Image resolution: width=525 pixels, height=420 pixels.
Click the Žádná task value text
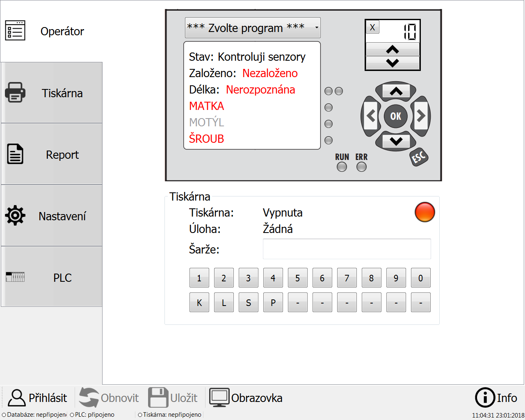click(278, 228)
